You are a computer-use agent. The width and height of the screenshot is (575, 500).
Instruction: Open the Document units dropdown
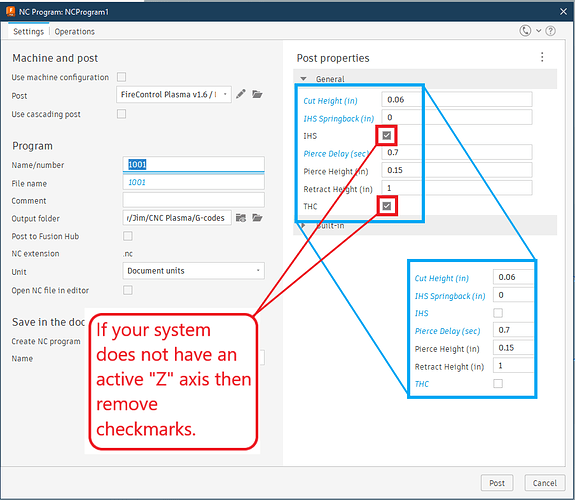click(x=193, y=271)
